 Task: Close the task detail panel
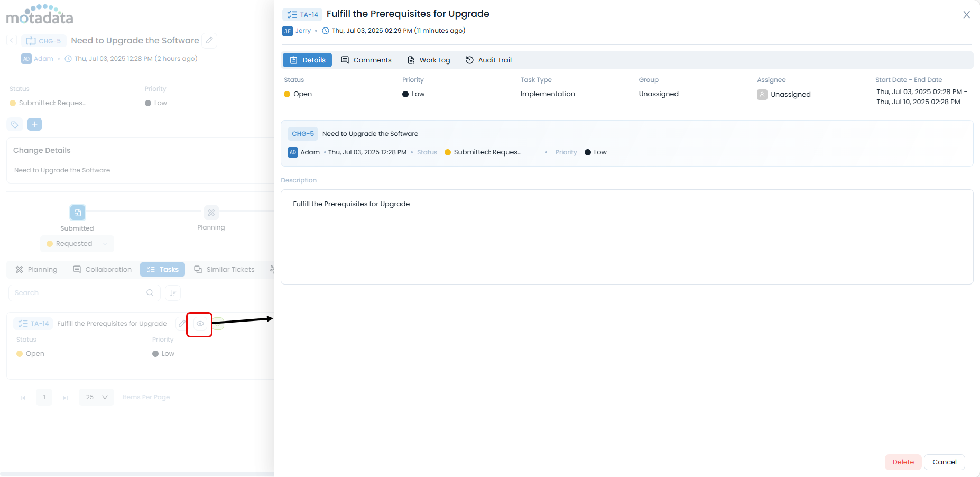966,15
